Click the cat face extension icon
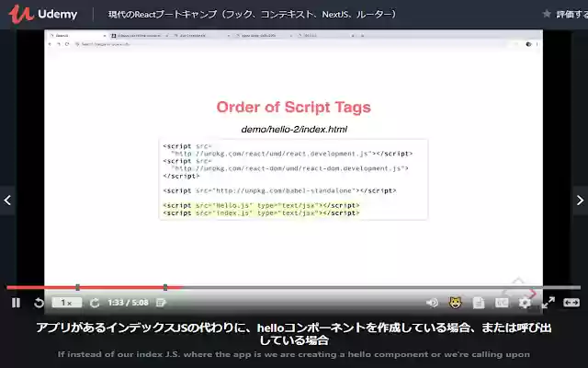This screenshot has width=588, height=368. point(456,303)
